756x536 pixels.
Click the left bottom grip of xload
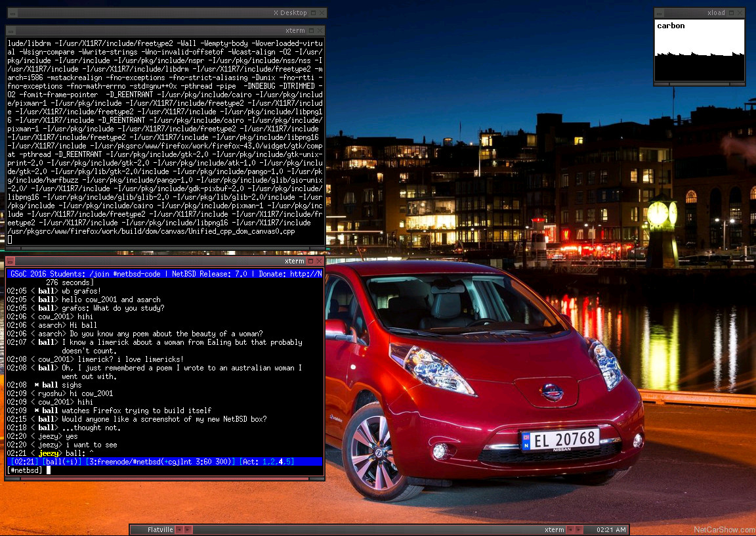(x=661, y=83)
